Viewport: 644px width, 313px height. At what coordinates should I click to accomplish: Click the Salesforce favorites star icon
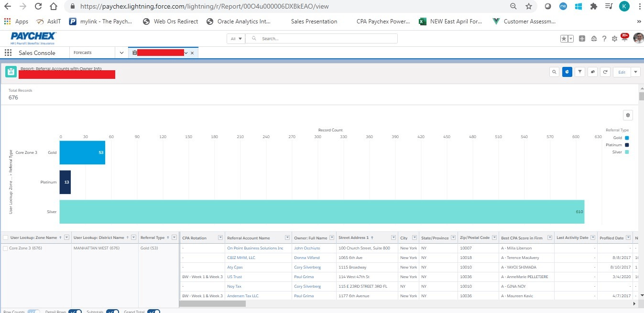click(x=564, y=39)
